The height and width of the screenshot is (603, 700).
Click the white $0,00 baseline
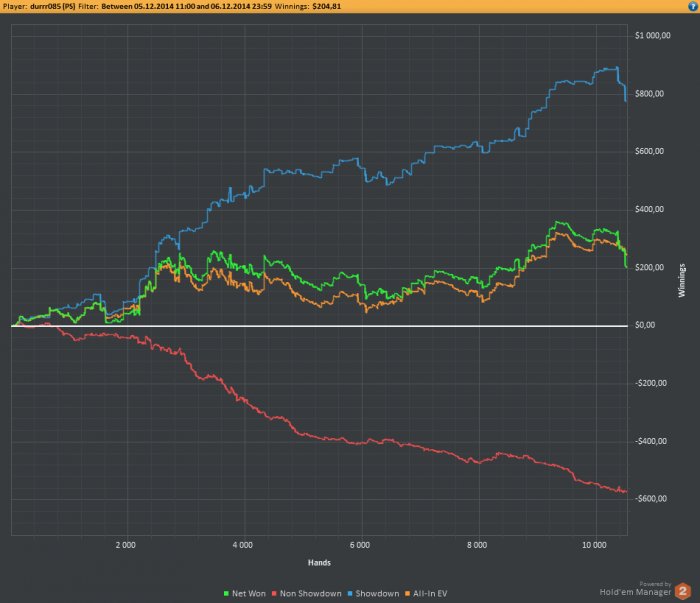(319, 326)
